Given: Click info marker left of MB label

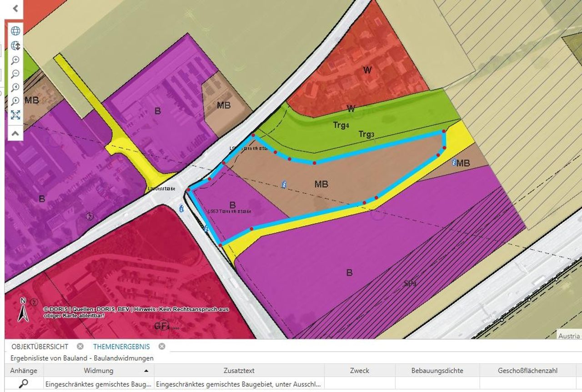Looking at the screenshot, I should point(284,184).
